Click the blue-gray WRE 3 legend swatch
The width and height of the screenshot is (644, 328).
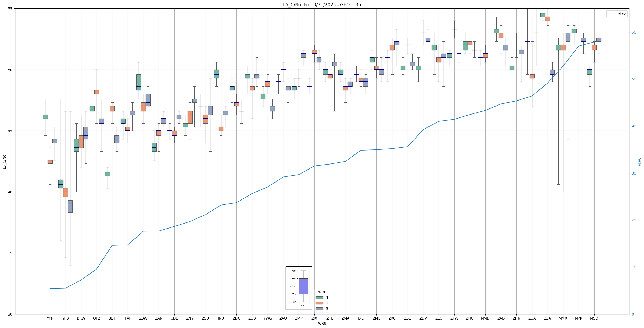(x=319, y=309)
